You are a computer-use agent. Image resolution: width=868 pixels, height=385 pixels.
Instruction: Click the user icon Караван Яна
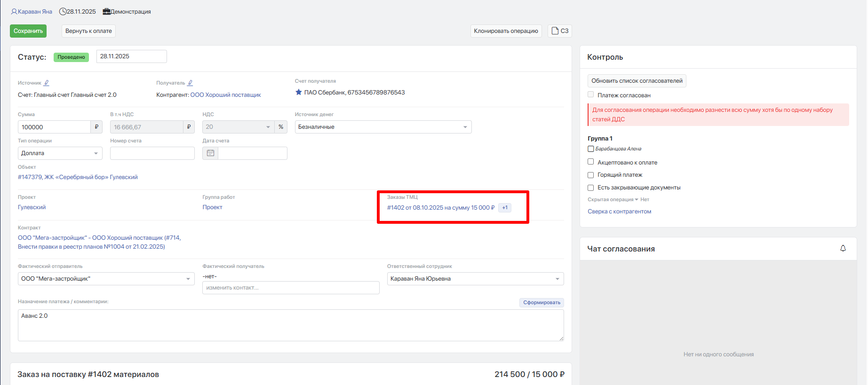14,11
